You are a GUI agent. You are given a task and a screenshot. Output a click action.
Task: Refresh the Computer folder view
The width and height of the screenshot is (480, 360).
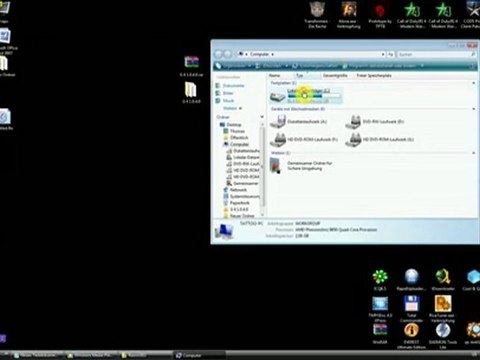tap(391, 54)
